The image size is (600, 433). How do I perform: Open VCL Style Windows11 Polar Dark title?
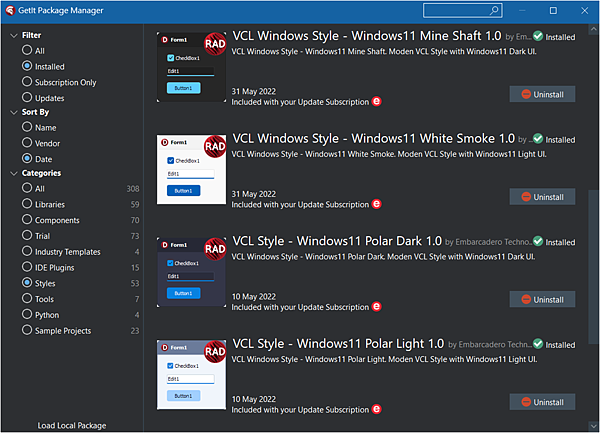(x=337, y=241)
